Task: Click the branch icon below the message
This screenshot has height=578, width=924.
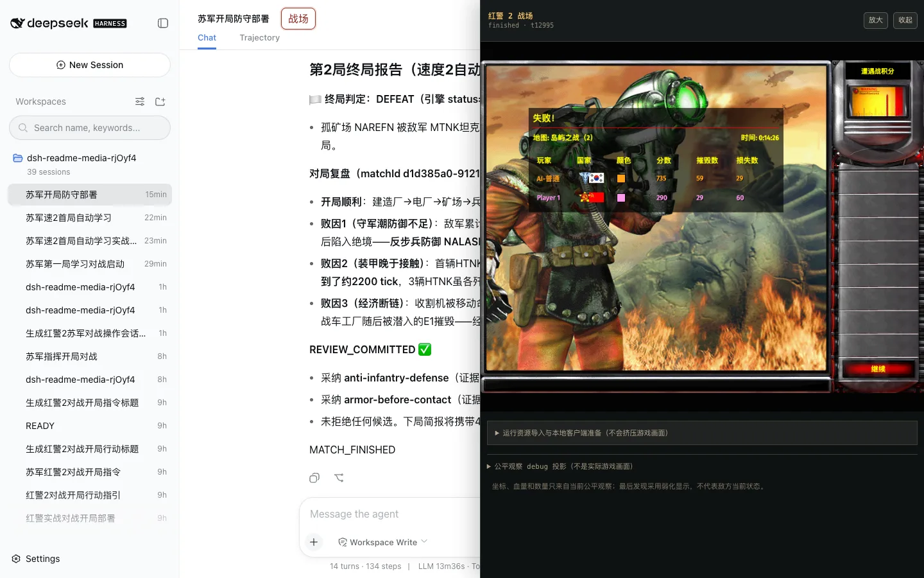Action: tap(339, 478)
